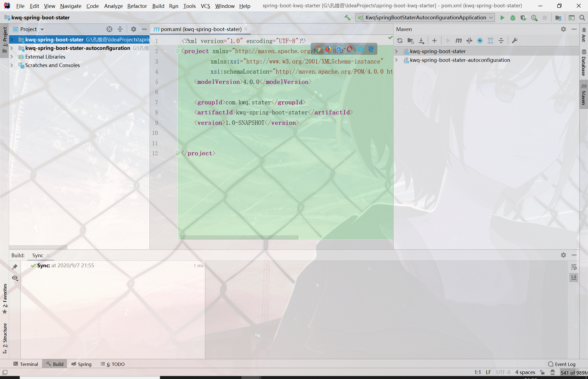Toggle Maven Offline Mode

pyautogui.click(x=469, y=41)
